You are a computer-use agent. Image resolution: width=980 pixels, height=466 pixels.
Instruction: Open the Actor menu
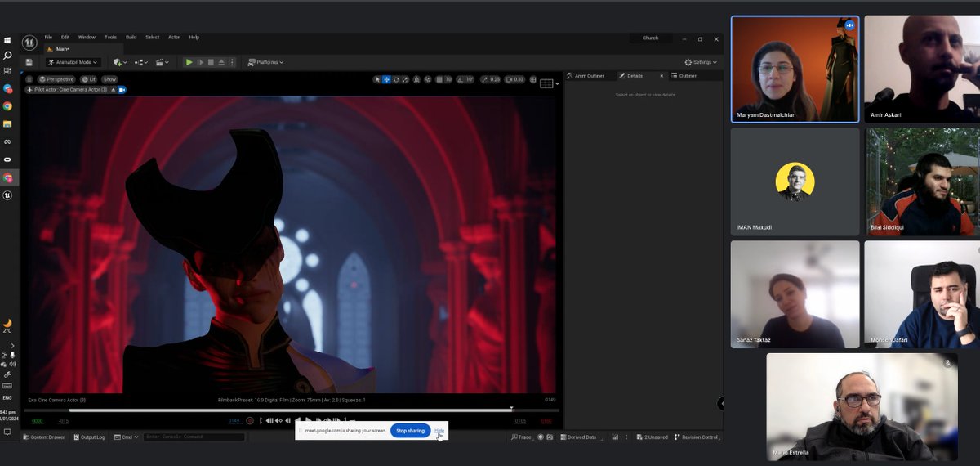[174, 37]
